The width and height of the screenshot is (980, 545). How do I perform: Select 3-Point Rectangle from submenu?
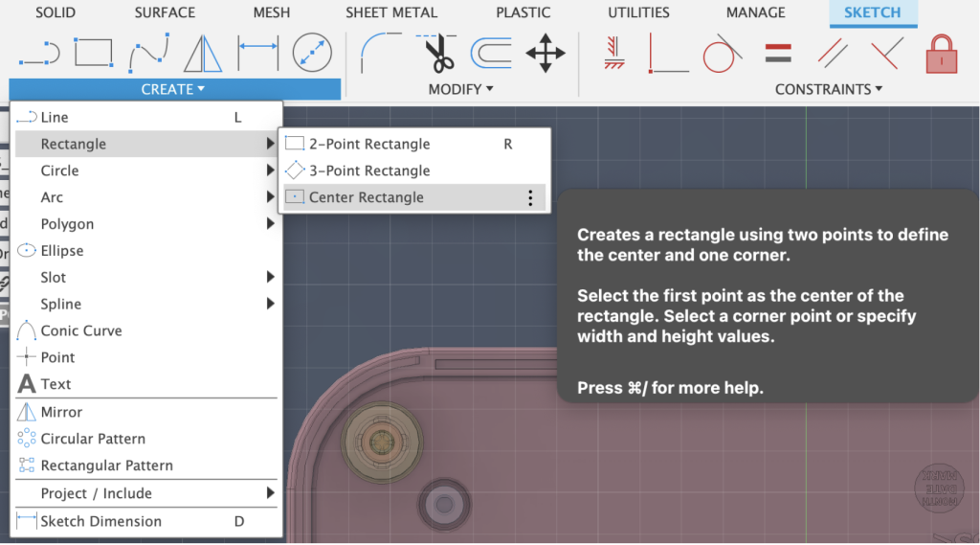415,170
